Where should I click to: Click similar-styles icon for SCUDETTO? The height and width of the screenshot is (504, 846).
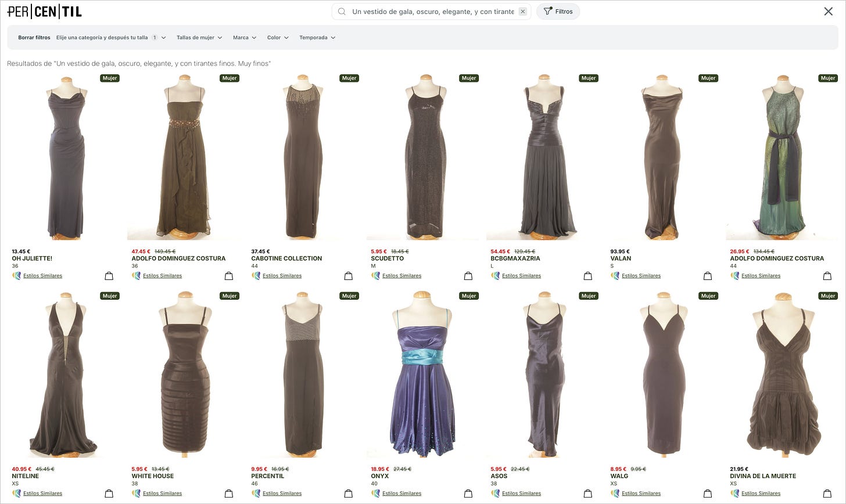(375, 276)
